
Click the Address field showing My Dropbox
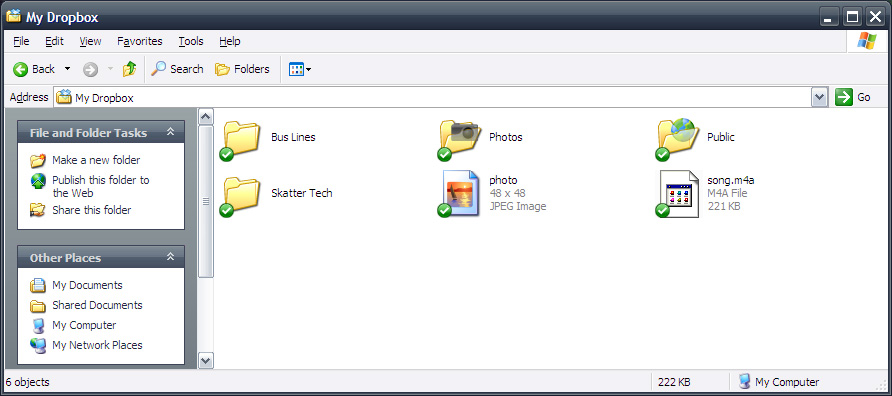coord(432,97)
